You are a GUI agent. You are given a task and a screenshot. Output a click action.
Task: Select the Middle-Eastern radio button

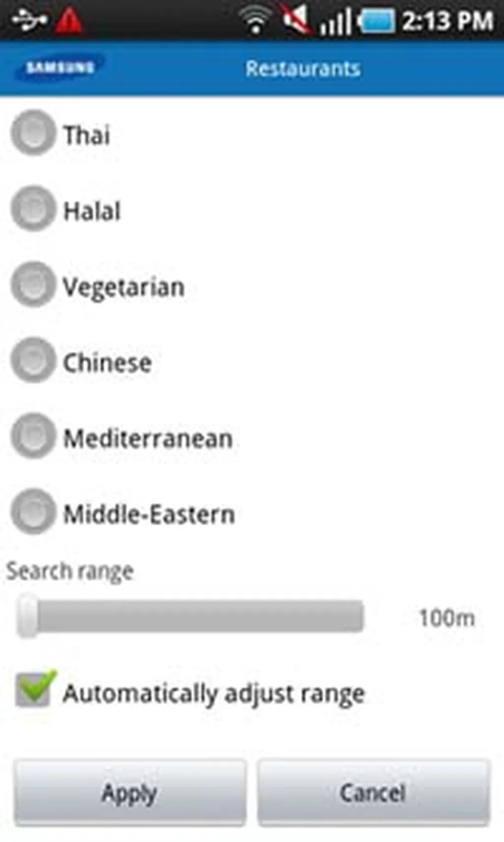33,512
